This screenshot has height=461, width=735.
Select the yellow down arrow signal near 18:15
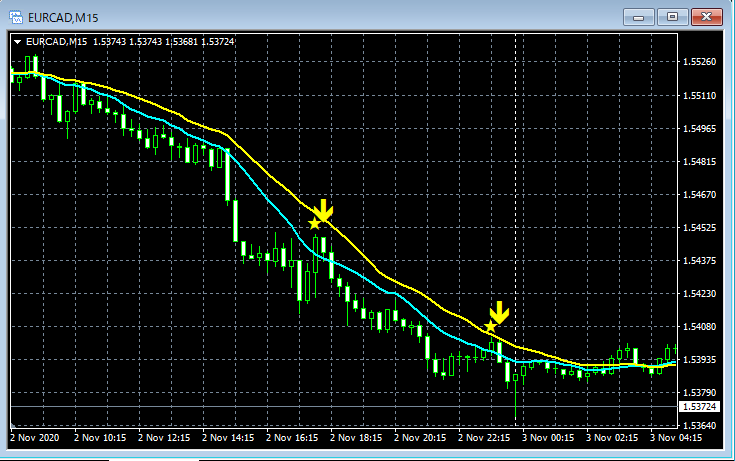coord(323,210)
